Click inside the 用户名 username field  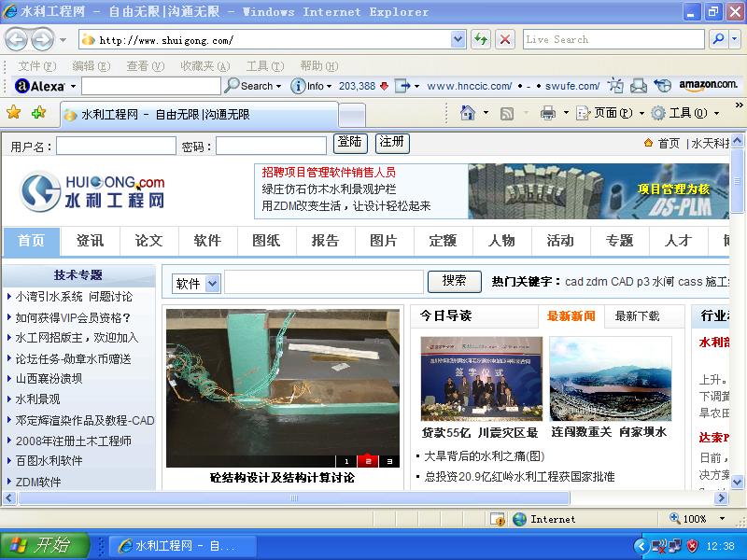[116, 146]
